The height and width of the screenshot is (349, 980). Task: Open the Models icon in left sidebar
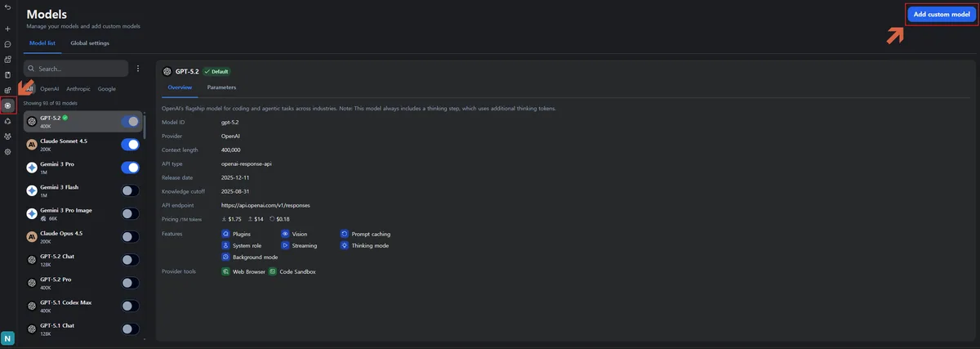[x=8, y=105]
